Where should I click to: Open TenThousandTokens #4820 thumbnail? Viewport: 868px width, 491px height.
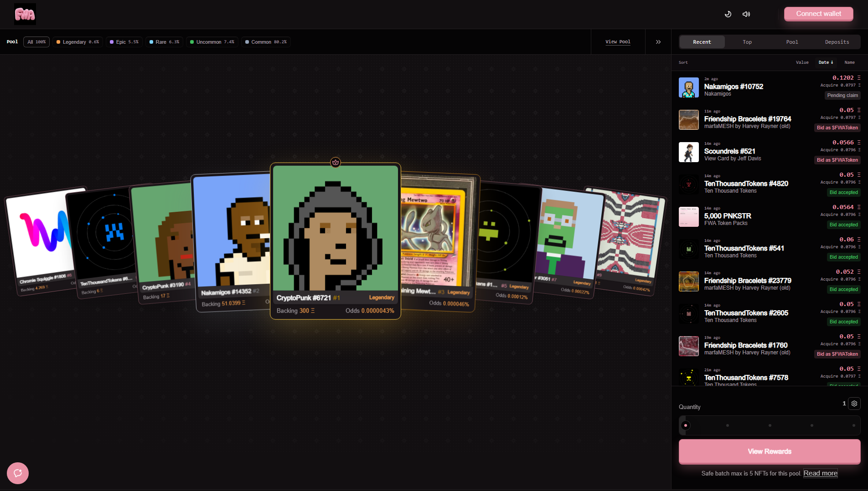(x=688, y=184)
